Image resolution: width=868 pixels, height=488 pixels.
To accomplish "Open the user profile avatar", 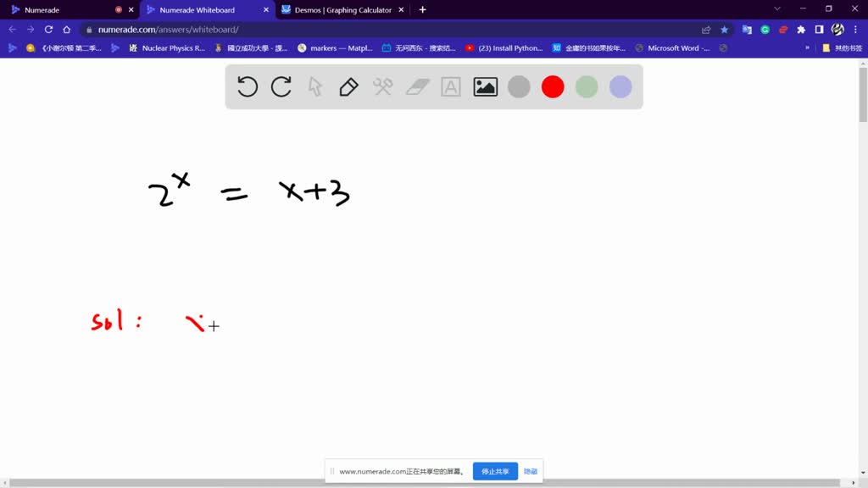I will pos(837,30).
